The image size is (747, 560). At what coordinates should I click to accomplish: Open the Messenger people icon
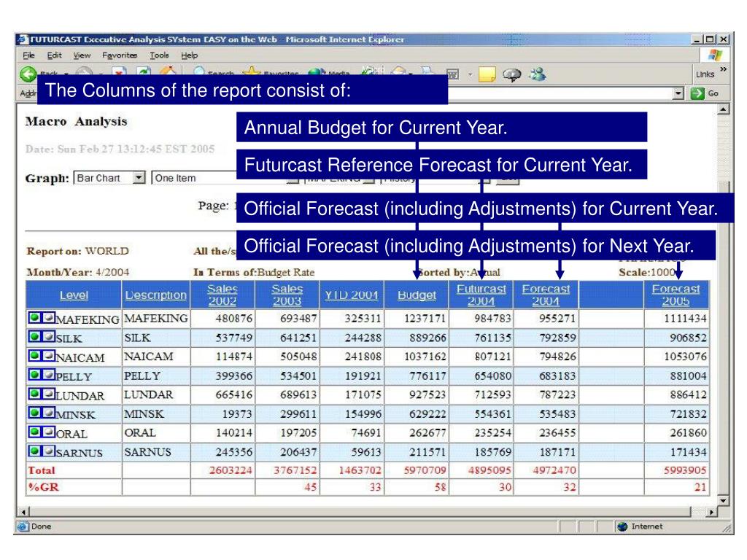[538, 74]
